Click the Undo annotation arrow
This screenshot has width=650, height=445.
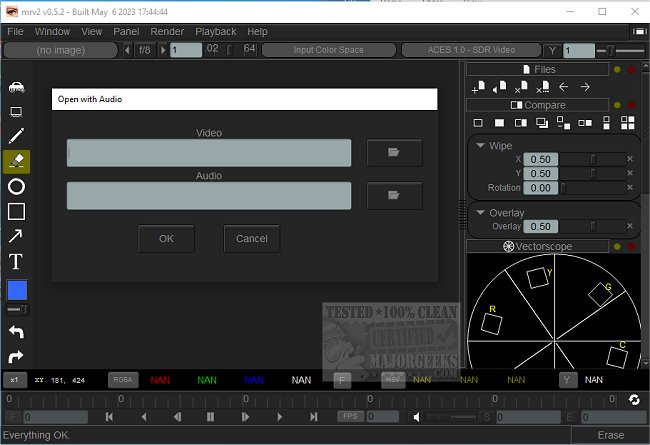16,332
